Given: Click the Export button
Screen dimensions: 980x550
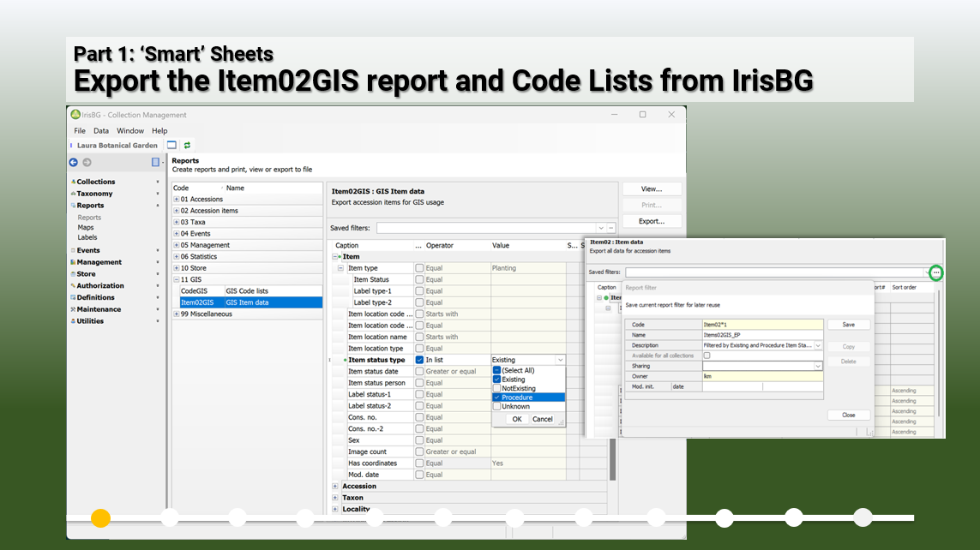Looking at the screenshot, I should point(652,220).
